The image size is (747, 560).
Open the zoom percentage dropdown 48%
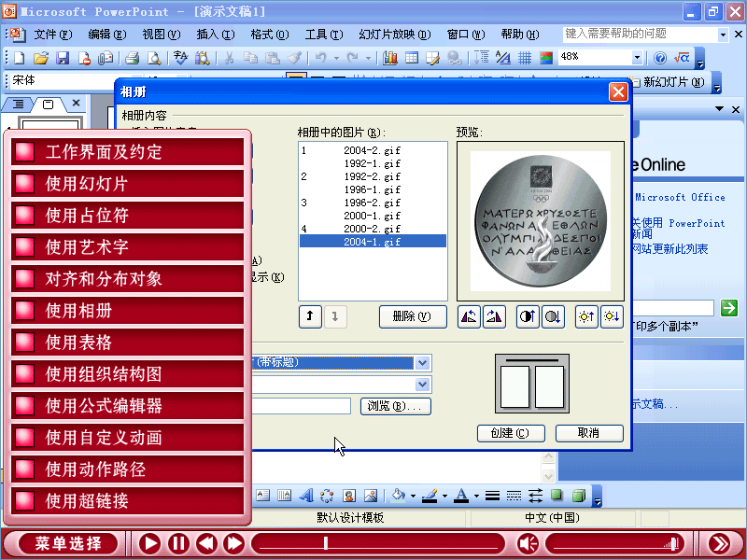(637, 58)
